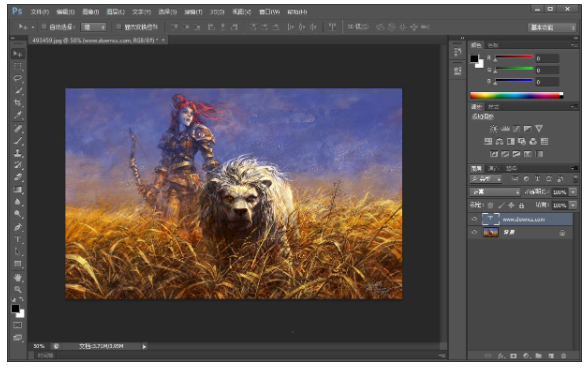584x370 pixels.
Task: Select the Spot Healing Brush tool
Action: (x=18, y=129)
